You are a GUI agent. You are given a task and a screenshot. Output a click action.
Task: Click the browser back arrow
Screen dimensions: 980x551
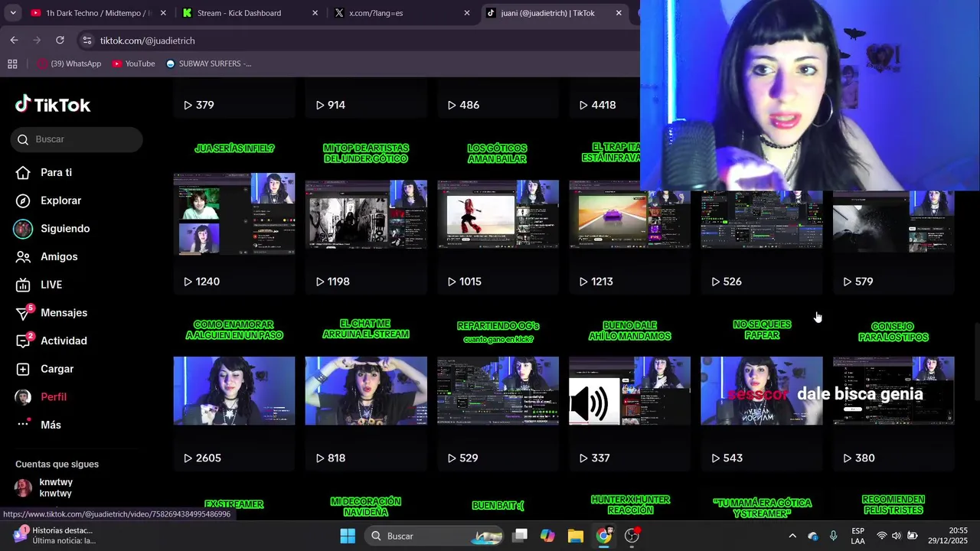pyautogui.click(x=14, y=40)
